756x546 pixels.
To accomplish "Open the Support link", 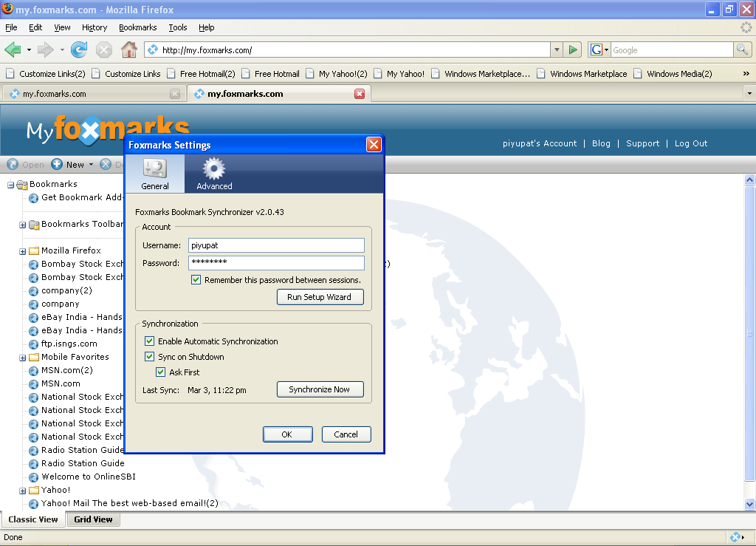I will pos(643,143).
